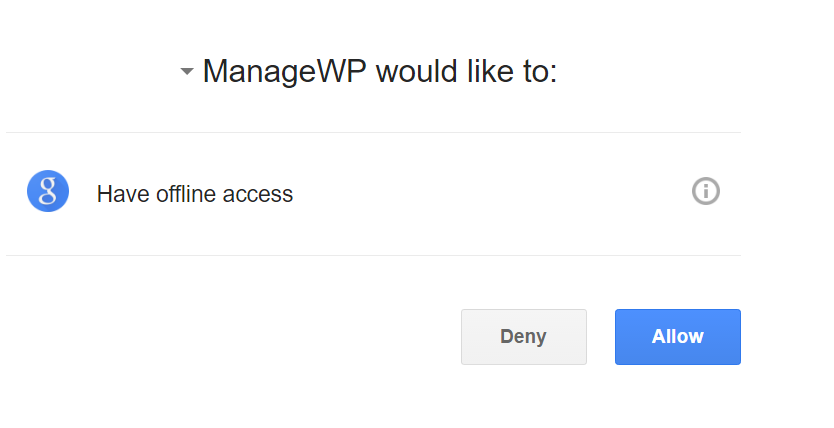Click the white g letter in blue circle
834x428 pixels.
(x=48, y=191)
